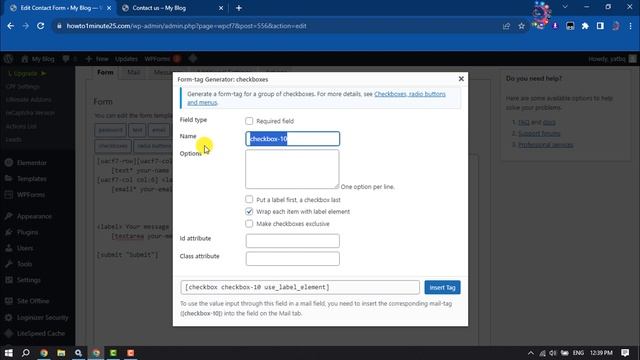Image resolution: width=640 pixels, height=360 pixels.
Task: Click the Options textarea
Action: [292, 169]
